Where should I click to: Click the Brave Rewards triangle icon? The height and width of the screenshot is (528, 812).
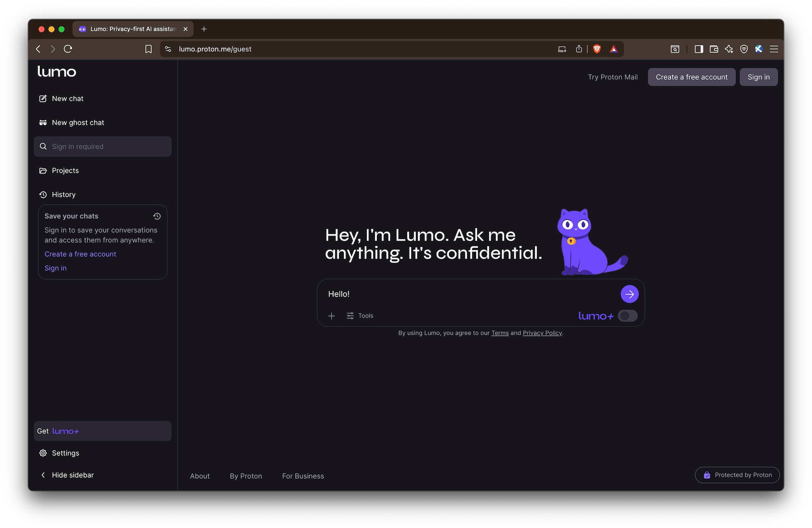[614, 49]
